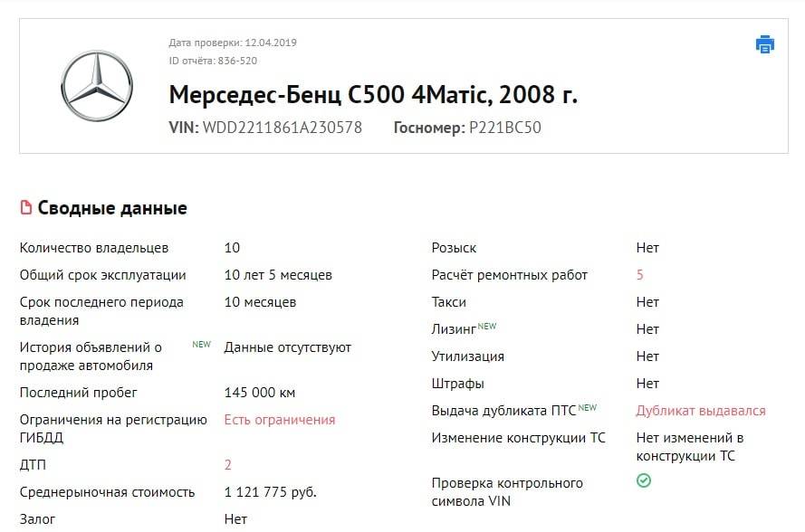
Task: Click the check date 12.04.2019
Action: click(271, 43)
